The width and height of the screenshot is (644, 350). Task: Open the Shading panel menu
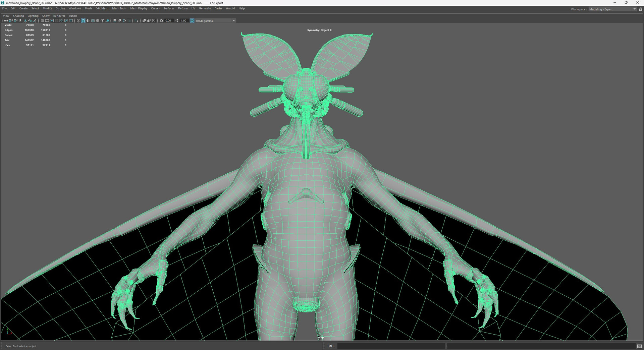click(x=18, y=16)
